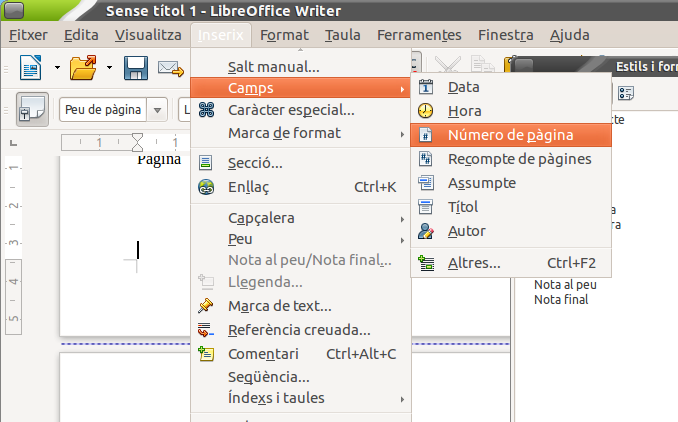Viewport: 678px width, 422px height.
Task: Click the send document by email icon
Action: [x=171, y=68]
